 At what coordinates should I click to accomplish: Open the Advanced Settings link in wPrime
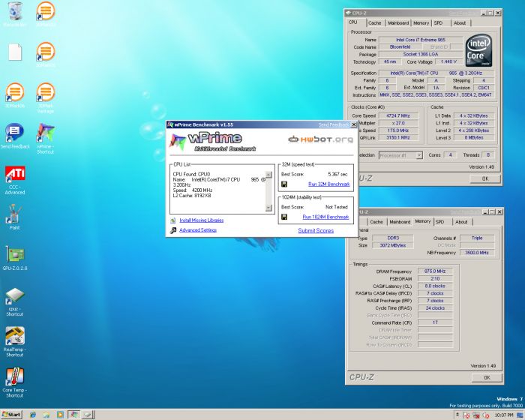pyautogui.click(x=198, y=230)
